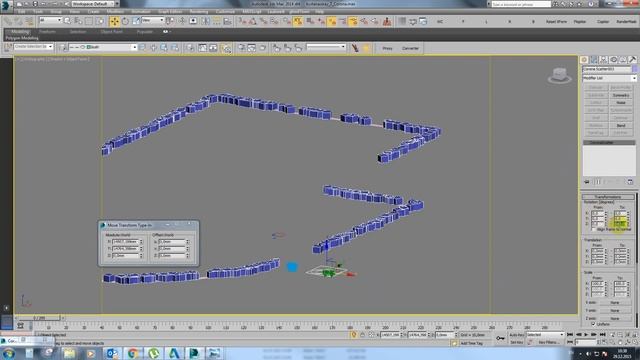Open the layer dropdown in second toolbar
640x360 pixels.
(x=102, y=48)
